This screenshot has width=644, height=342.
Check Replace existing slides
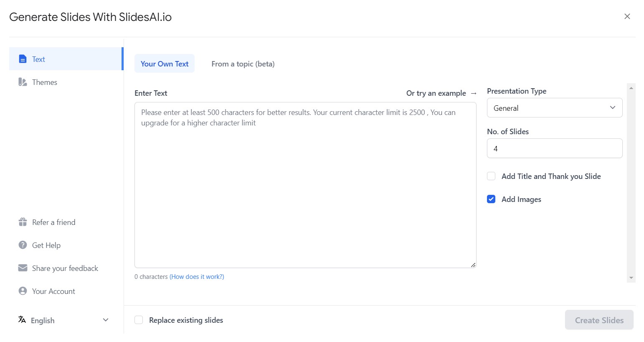pyautogui.click(x=138, y=319)
